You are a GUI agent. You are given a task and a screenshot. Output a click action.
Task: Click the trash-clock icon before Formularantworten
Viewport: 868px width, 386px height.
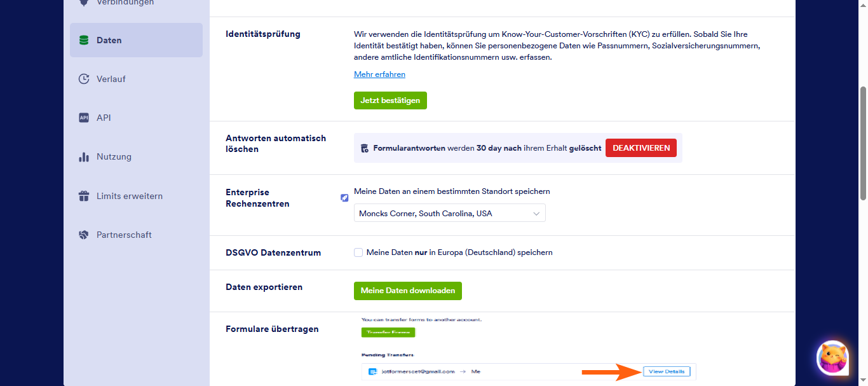(365, 148)
